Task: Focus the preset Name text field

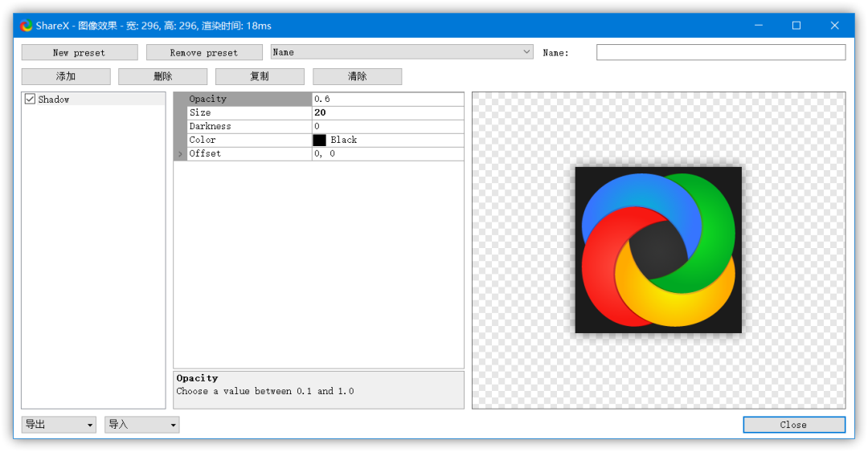Action: pyautogui.click(x=720, y=52)
